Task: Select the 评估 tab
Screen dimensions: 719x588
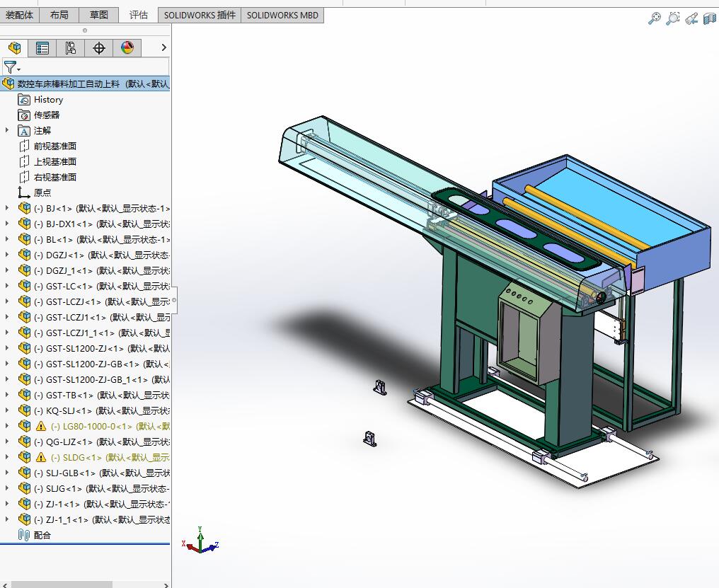Action: coord(139,15)
